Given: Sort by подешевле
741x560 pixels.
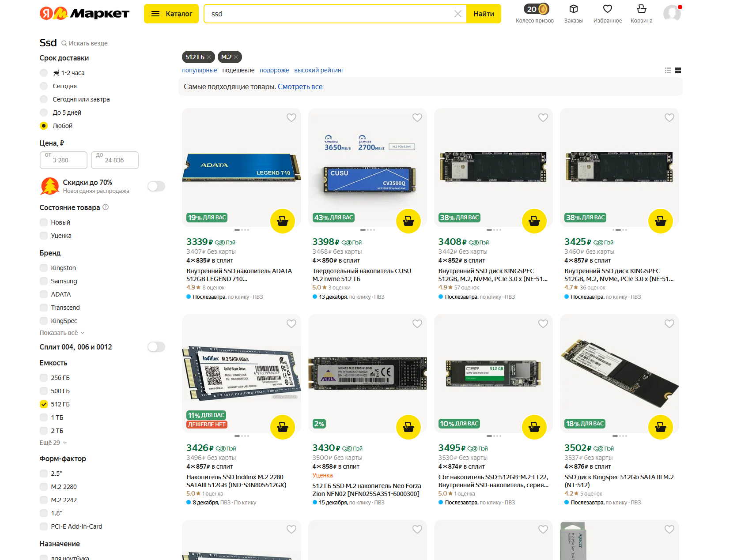Looking at the screenshot, I should (238, 70).
